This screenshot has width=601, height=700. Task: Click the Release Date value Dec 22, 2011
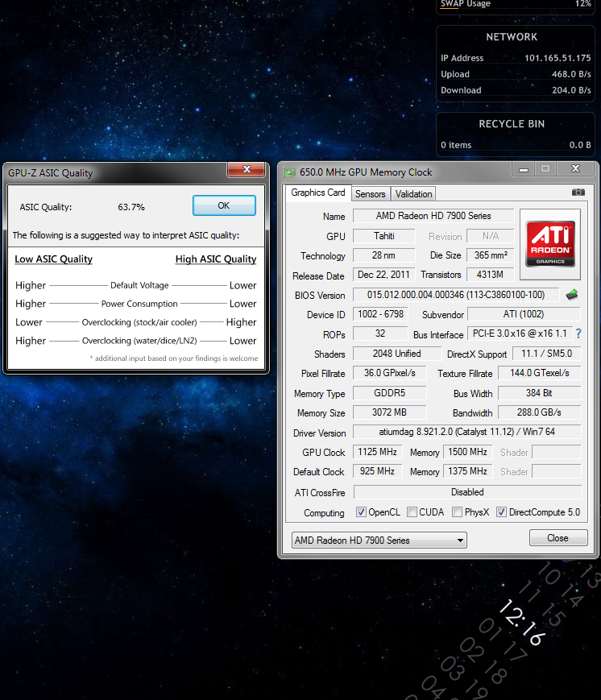pyautogui.click(x=384, y=275)
